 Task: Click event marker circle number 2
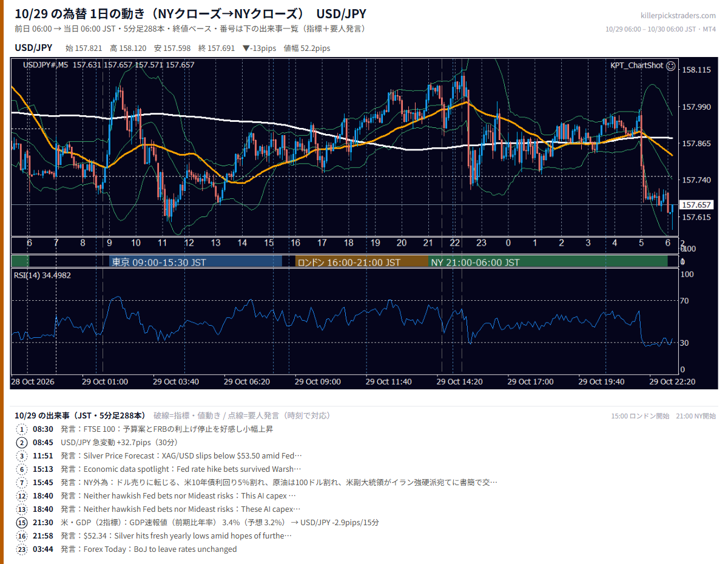22,442
